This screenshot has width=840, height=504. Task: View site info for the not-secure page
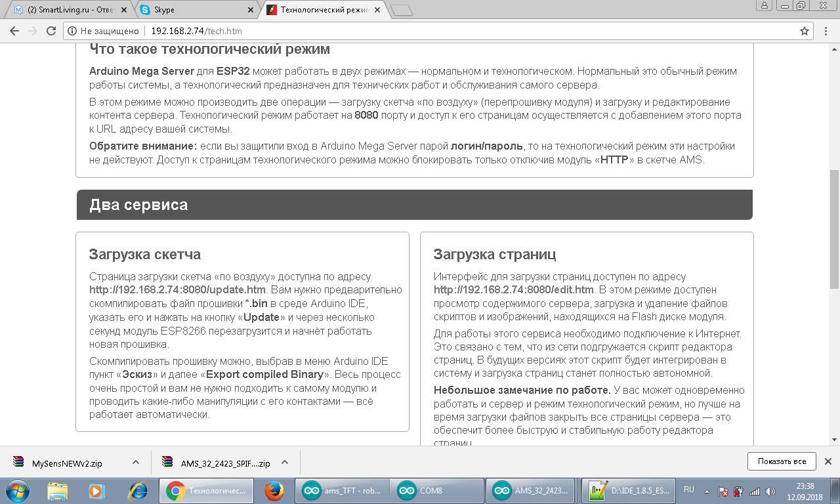tap(103, 31)
